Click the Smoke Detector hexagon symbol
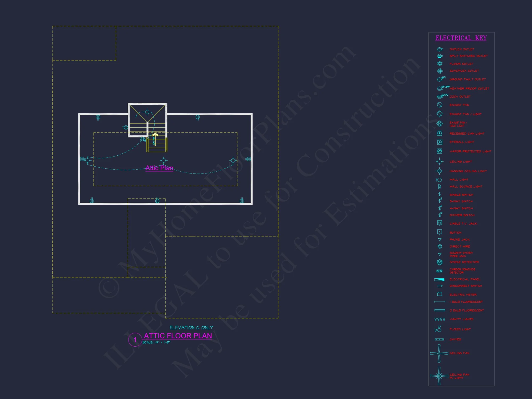The width and height of the screenshot is (532, 399). 439,262
